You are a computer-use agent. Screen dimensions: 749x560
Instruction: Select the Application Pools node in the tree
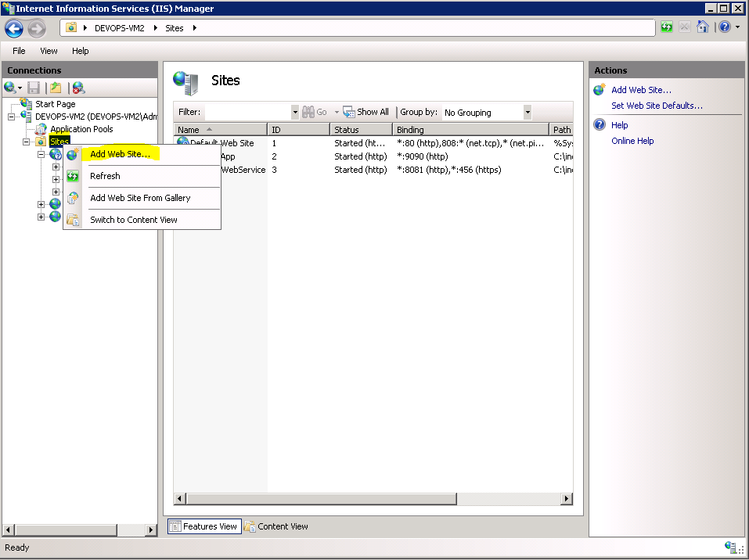click(81, 129)
